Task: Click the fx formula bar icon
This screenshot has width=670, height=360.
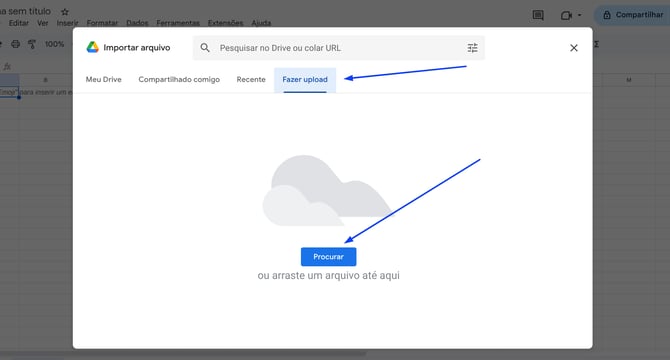Action: point(7,66)
